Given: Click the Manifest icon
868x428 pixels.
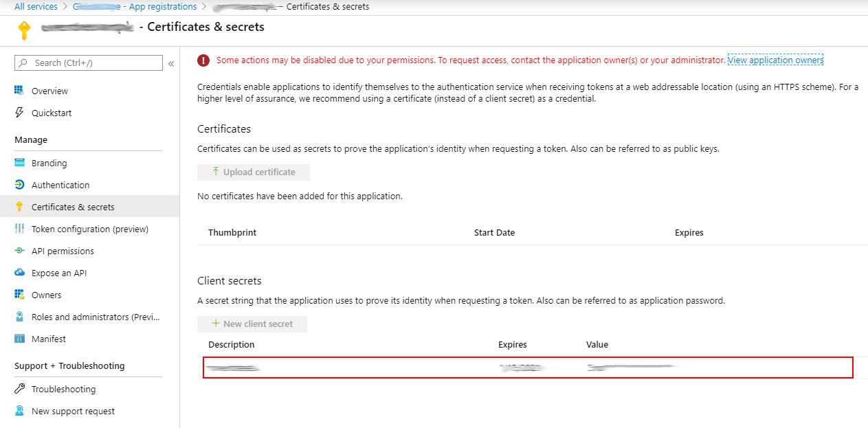Looking at the screenshot, I should click(x=19, y=339).
